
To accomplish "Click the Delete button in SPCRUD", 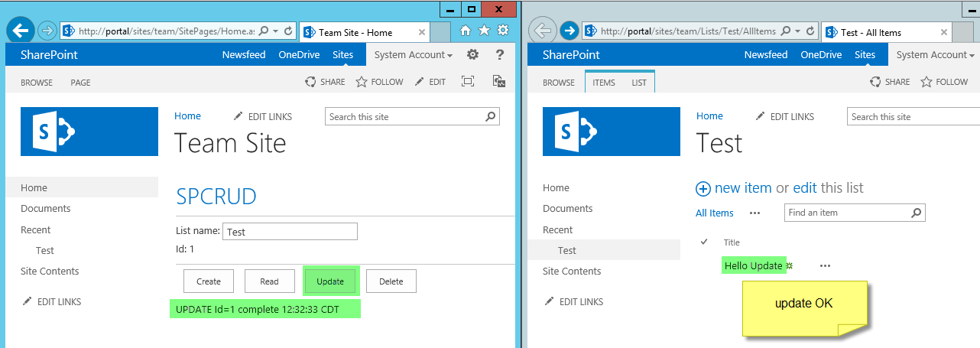I will (x=391, y=281).
